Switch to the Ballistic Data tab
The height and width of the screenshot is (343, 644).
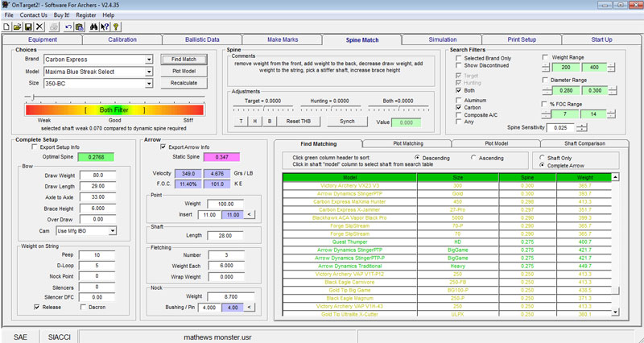[202, 39]
